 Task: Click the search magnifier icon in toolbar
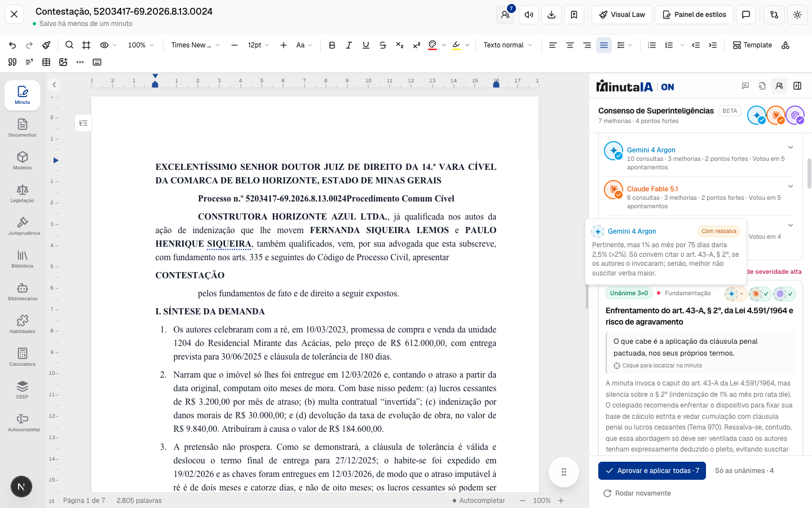[69, 45]
